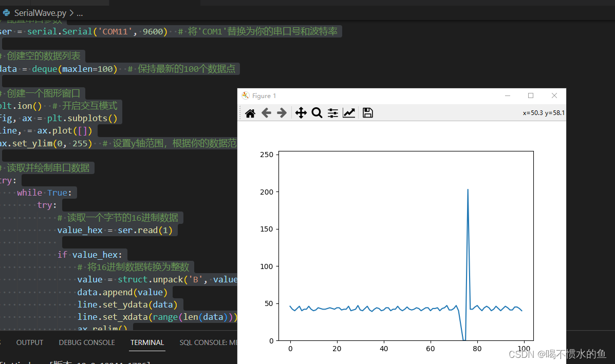Open Edit axis and curve parameters icon

point(349,113)
